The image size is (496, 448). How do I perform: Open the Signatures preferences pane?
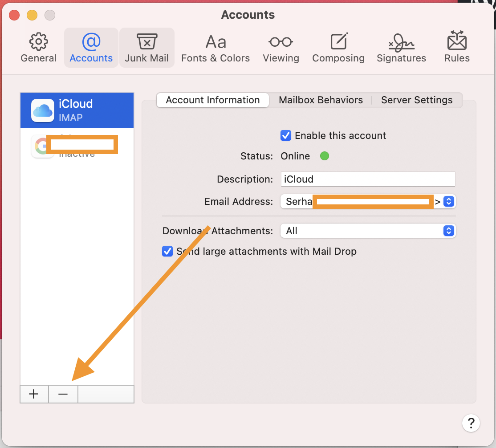(402, 48)
